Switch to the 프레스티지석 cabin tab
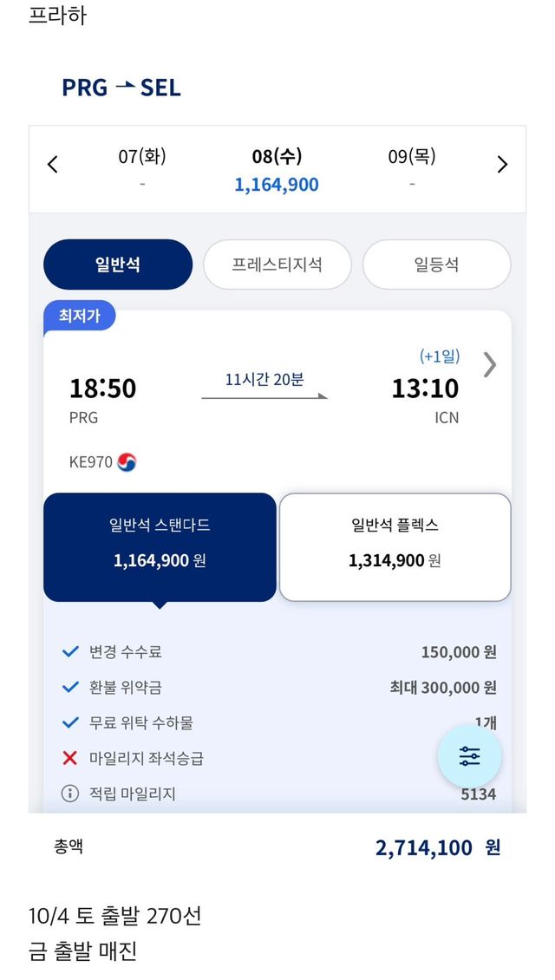Viewport: 555px width, 980px height. pos(277,265)
